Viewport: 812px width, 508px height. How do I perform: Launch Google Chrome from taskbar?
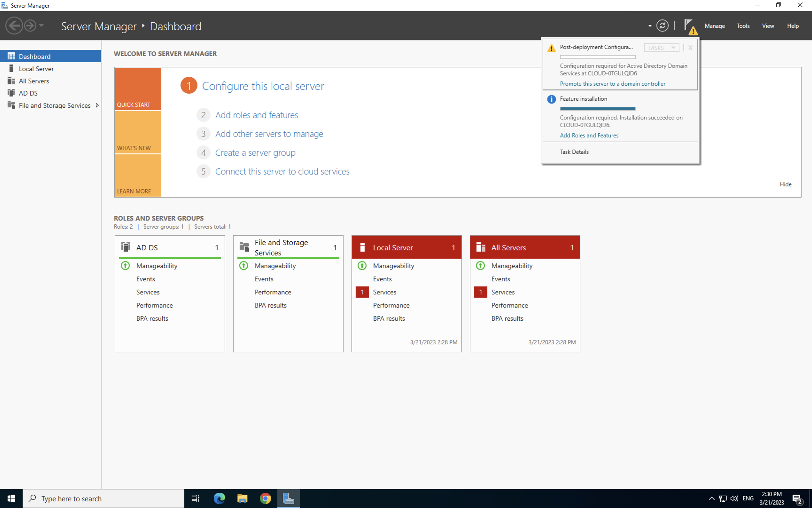(265, 499)
